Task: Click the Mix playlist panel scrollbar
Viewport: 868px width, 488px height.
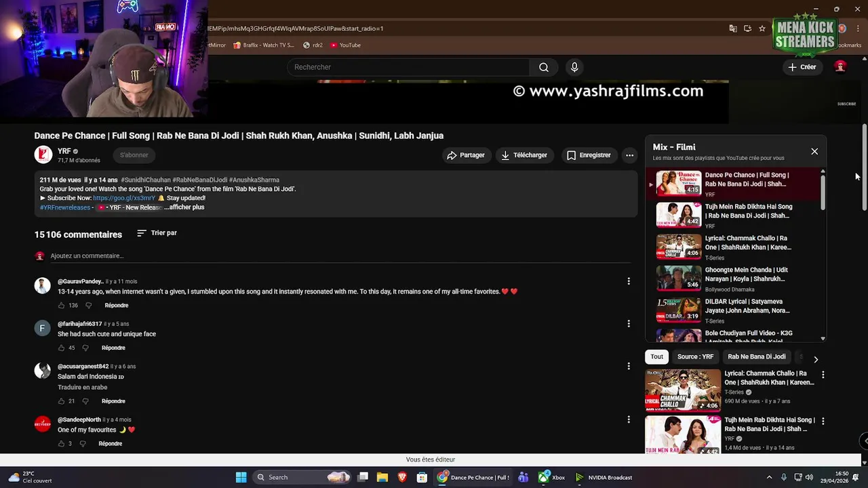Action: point(823,192)
